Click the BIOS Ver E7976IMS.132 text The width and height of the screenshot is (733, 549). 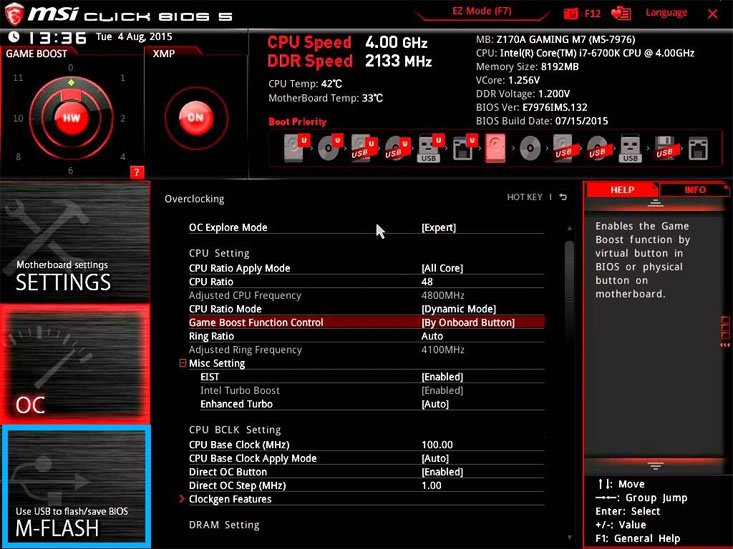(x=532, y=108)
